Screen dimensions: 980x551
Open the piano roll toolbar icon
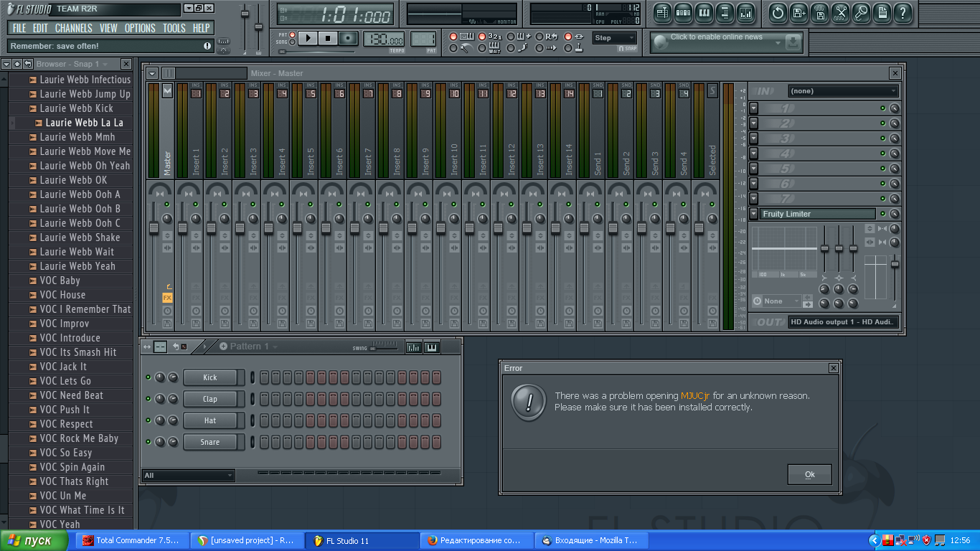point(705,12)
